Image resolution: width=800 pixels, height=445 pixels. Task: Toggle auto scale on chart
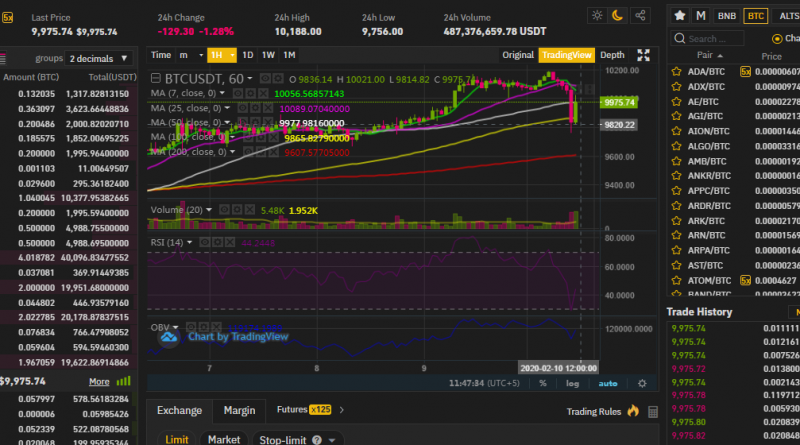click(608, 383)
